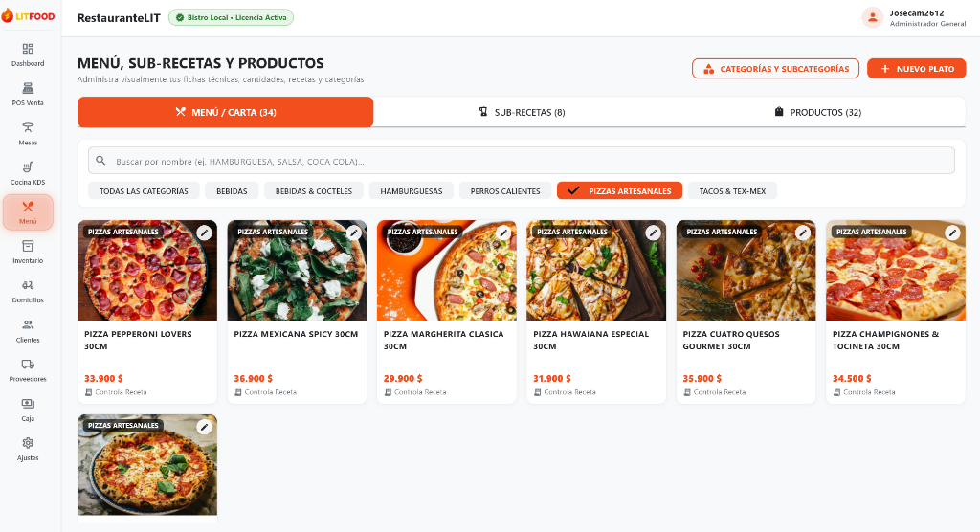Go to Mesas in the sidebar
This screenshot has height=532, width=980.
point(28,134)
